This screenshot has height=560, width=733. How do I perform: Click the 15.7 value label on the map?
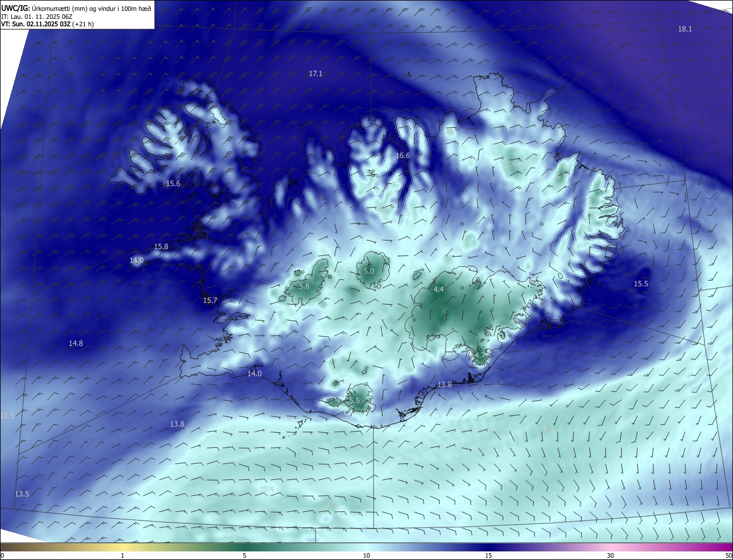point(211,301)
